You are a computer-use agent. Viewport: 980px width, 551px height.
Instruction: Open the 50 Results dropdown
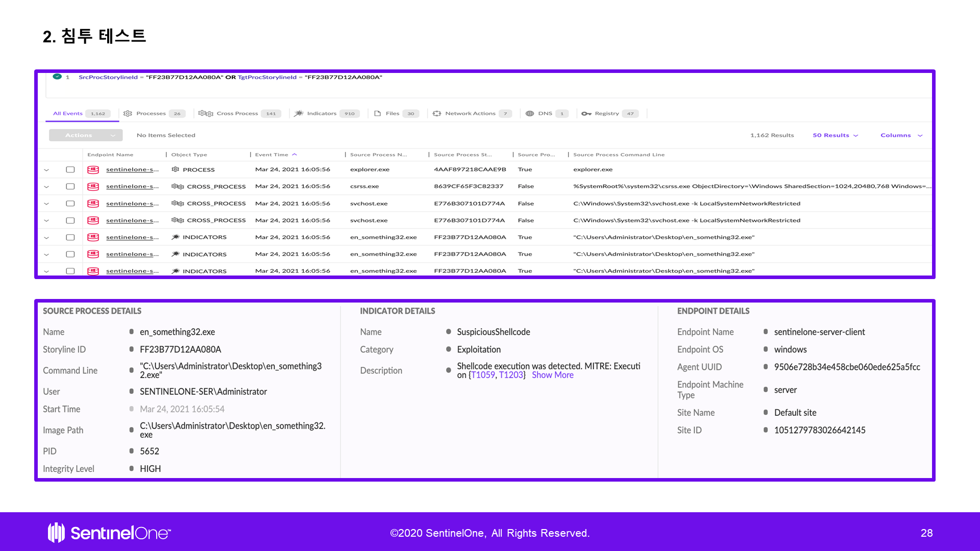835,135
